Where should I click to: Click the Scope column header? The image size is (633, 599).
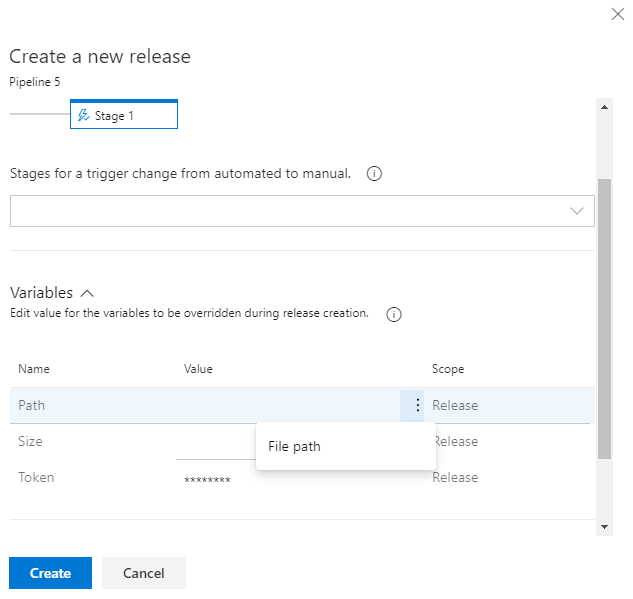pyautogui.click(x=448, y=369)
